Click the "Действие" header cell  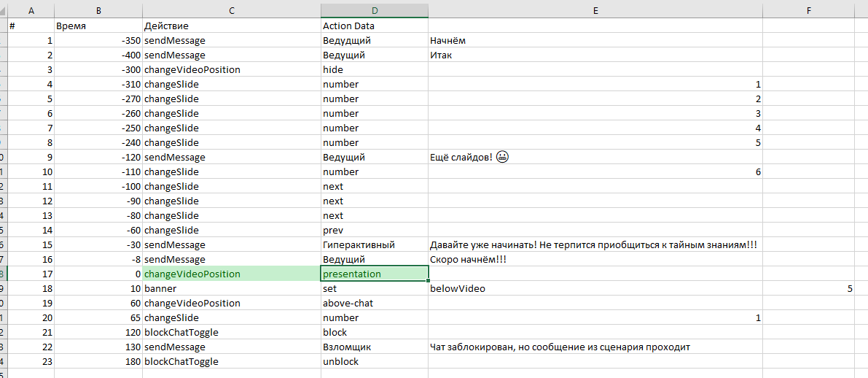[x=231, y=26]
